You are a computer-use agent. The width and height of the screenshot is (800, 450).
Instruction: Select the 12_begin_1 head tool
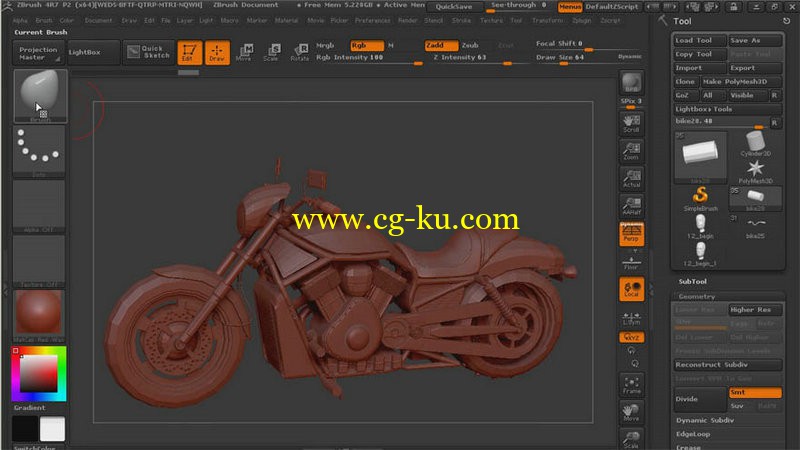click(701, 254)
